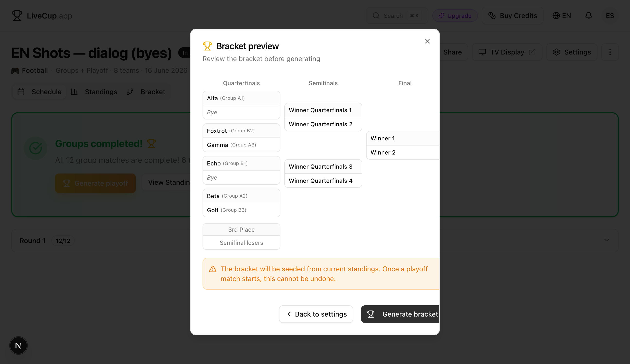630x364 pixels.
Task: Click Bye slot under Alfa
Action: pos(241,112)
